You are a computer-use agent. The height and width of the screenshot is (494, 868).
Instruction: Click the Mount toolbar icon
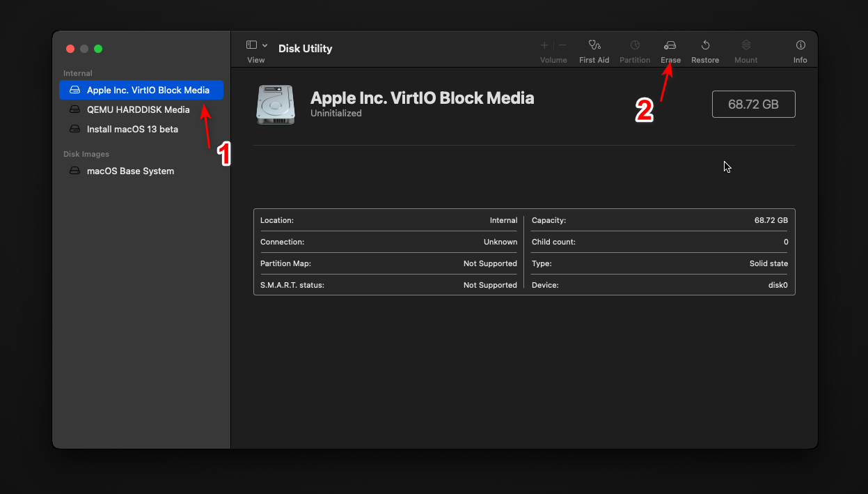745,45
